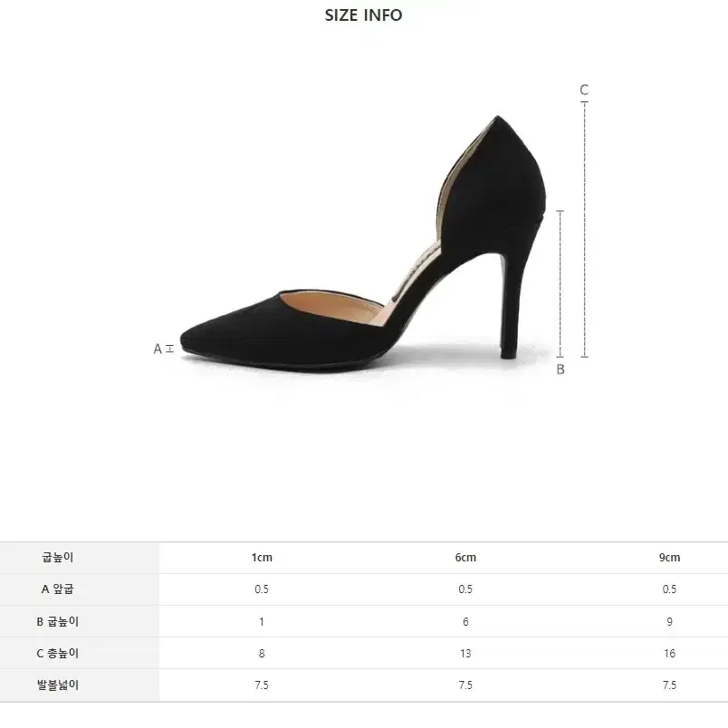Select the 6cm column header
728x728 pixels.
(x=465, y=558)
